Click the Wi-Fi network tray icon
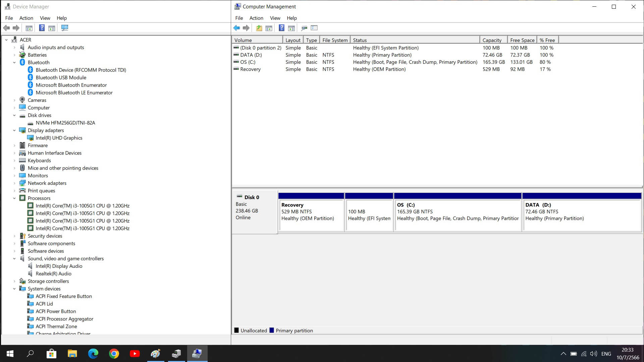This screenshot has height=362, width=644. pos(584,354)
